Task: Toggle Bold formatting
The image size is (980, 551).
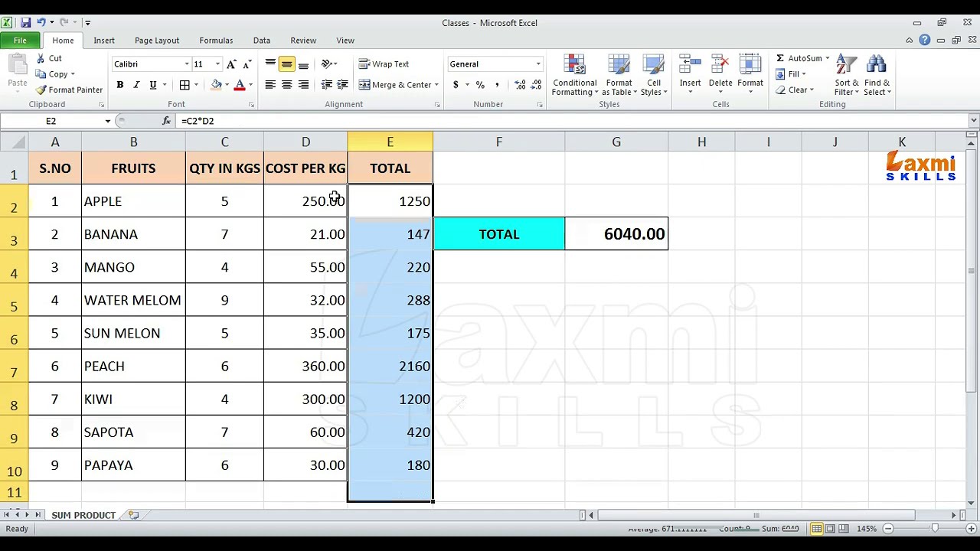Action: [120, 85]
